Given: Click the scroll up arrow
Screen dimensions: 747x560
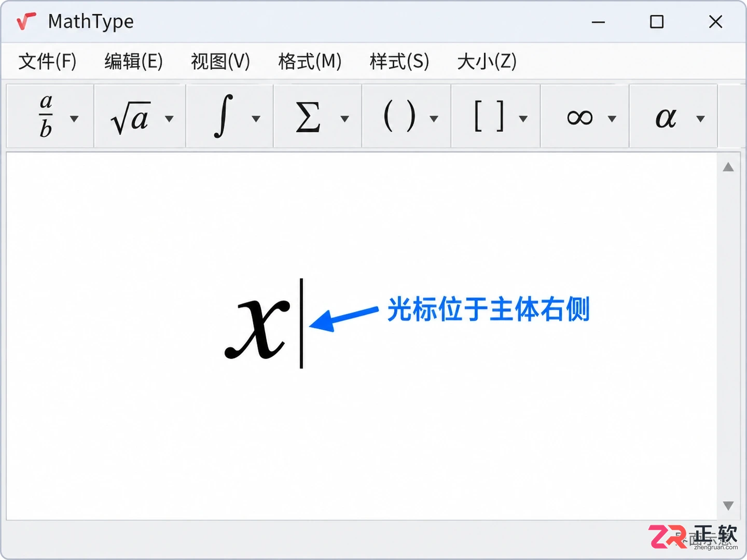Looking at the screenshot, I should click(728, 167).
